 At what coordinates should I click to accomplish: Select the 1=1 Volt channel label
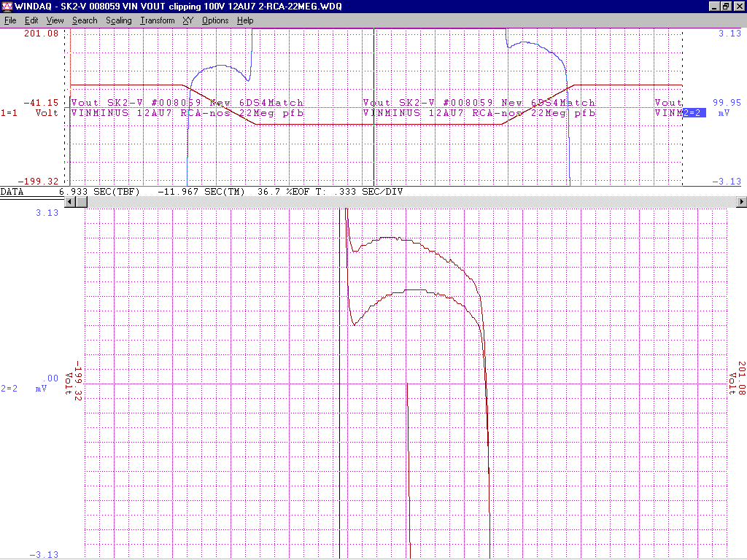pyautogui.click(x=29, y=113)
